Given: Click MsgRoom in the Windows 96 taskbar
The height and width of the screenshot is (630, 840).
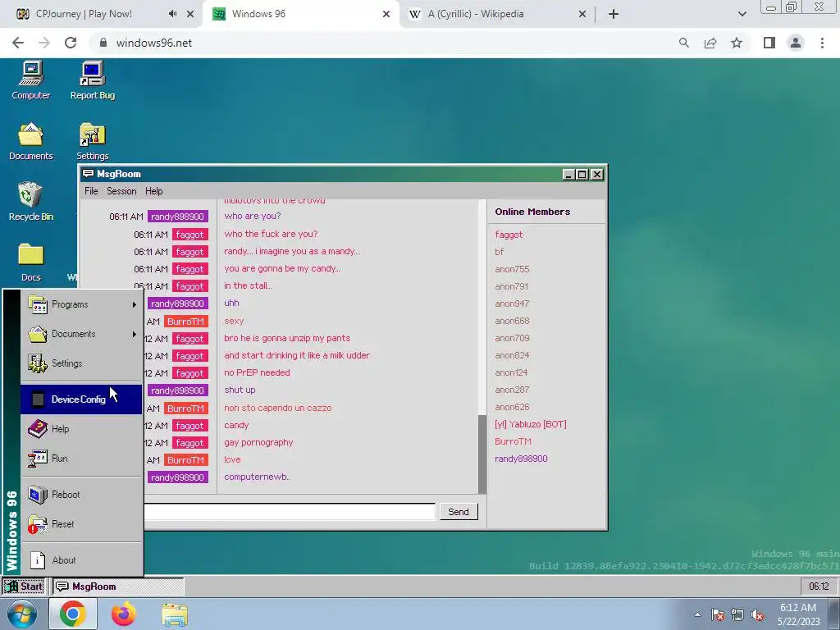Looking at the screenshot, I should pos(118,587).
